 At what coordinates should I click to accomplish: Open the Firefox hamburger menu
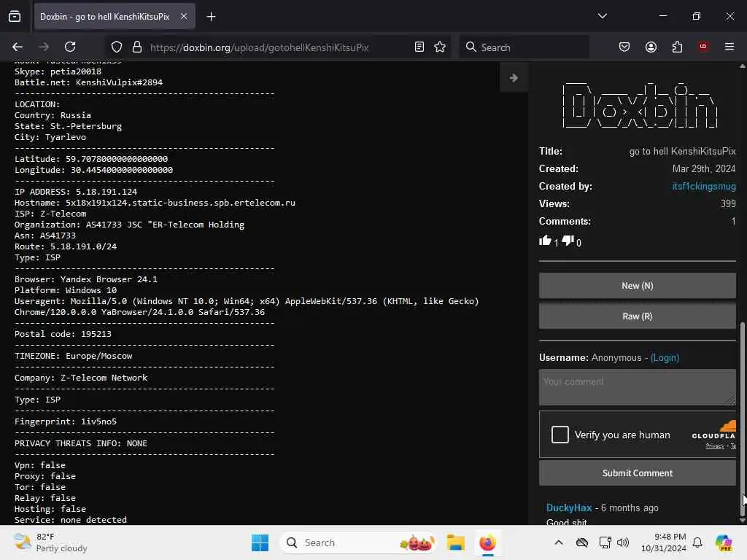(729, 47)
